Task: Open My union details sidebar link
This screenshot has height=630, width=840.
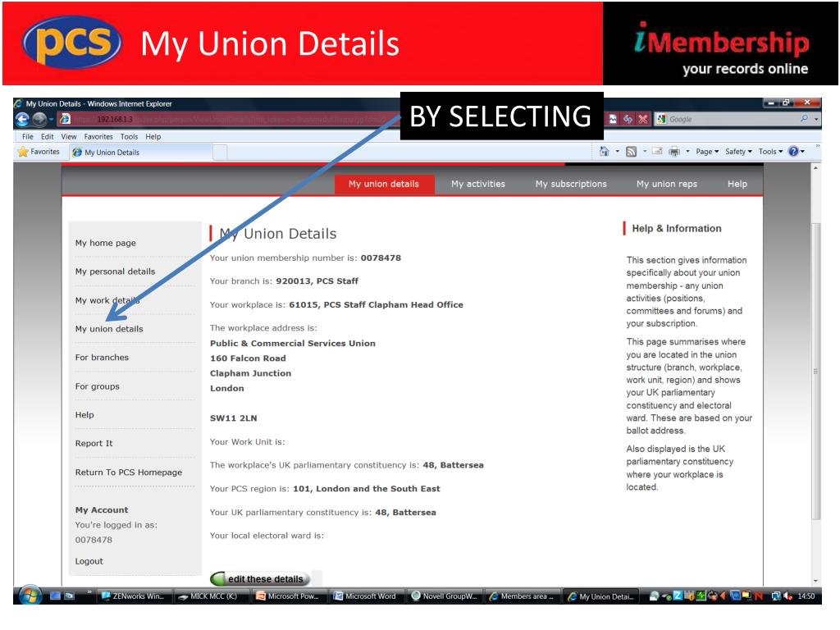Action: click(x=109, y=329)
